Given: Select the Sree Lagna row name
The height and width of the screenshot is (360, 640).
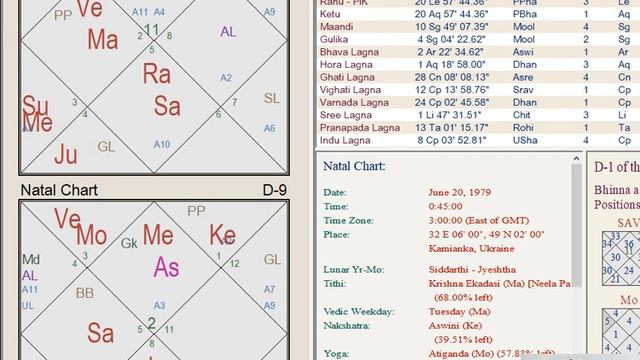Looking at the screenshot, I should 346,115.
